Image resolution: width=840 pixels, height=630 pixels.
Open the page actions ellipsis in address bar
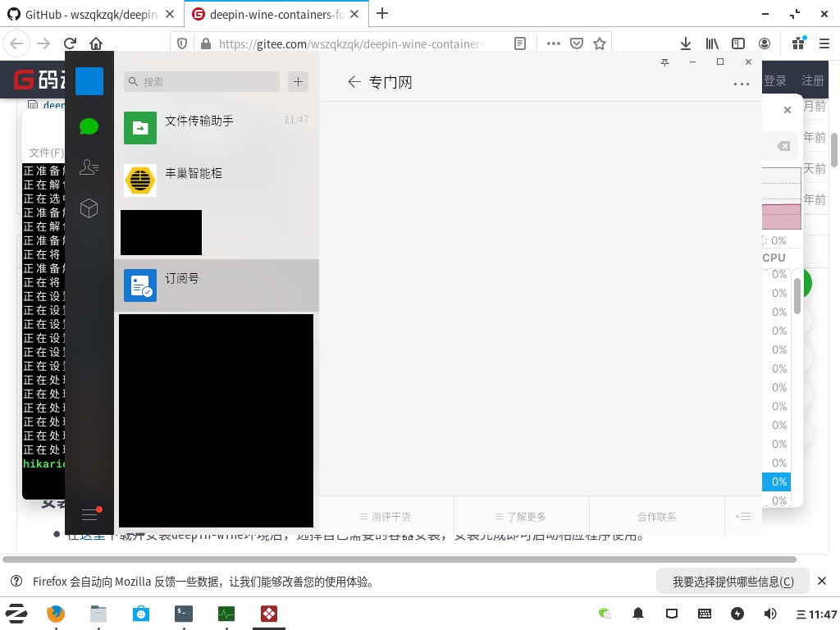coord(554,43)
